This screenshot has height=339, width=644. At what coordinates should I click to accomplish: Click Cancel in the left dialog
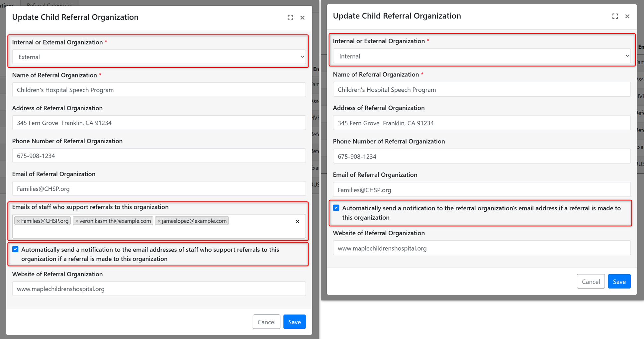[x=266, y=322]
